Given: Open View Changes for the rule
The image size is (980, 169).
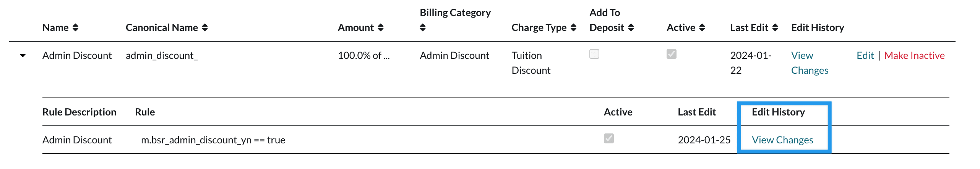Looking at the screenshot, I should tap(782, 140).
